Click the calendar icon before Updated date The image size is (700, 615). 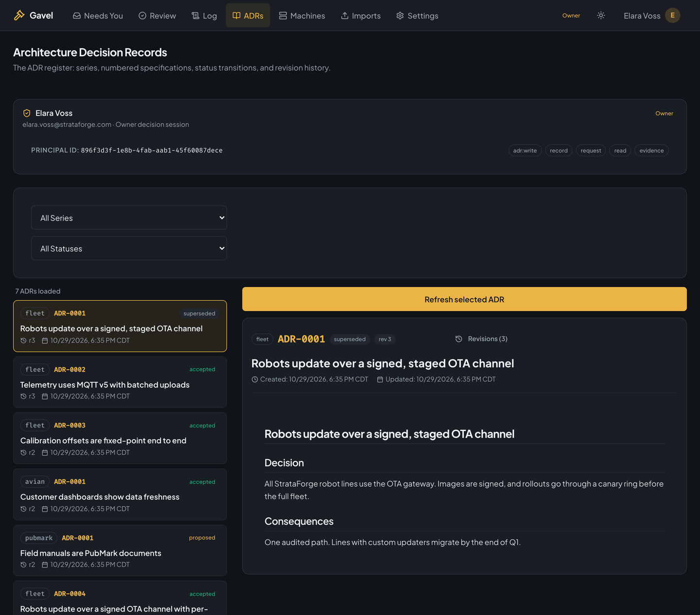click(x=380, y=379)
